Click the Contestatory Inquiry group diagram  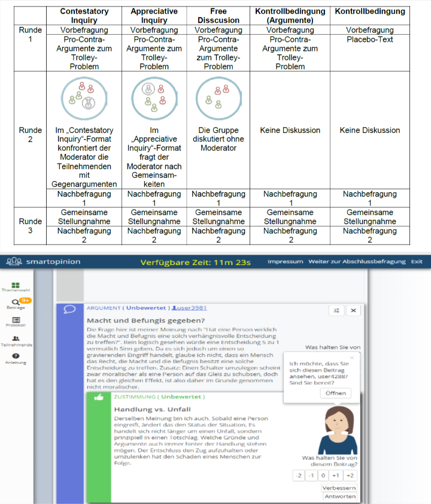pos(84,98)
